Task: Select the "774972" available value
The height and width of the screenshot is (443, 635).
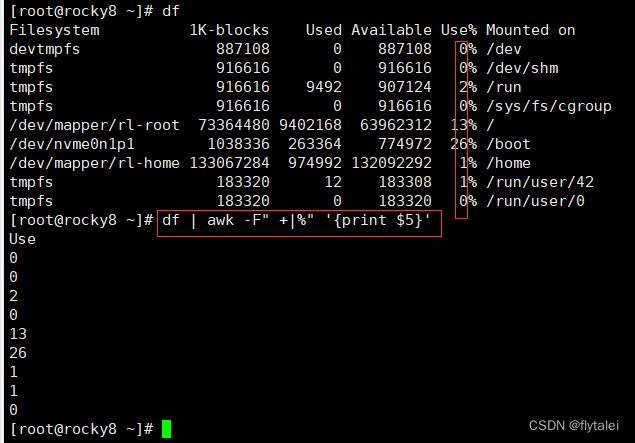Action: click(405, 144)
